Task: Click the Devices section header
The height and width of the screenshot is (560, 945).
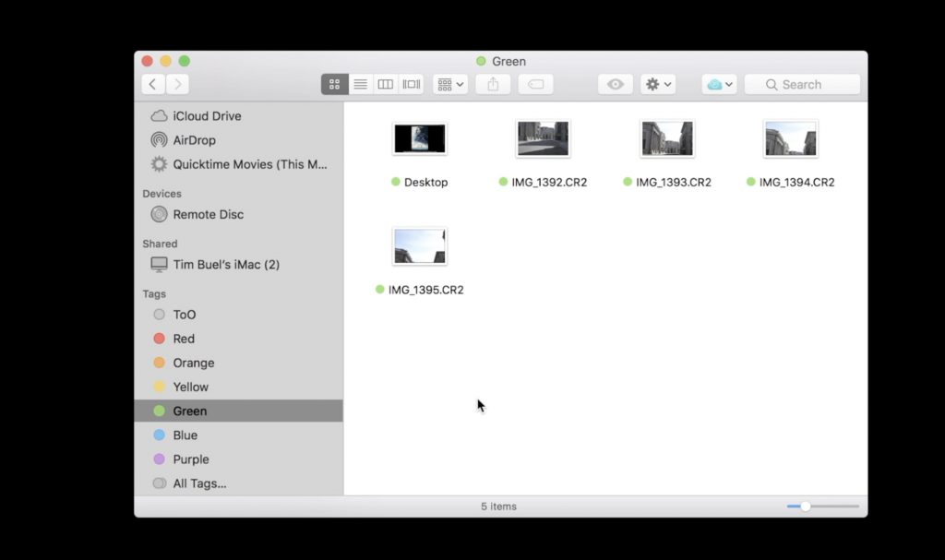Action: pyautogui.click(x=162, y=194)
